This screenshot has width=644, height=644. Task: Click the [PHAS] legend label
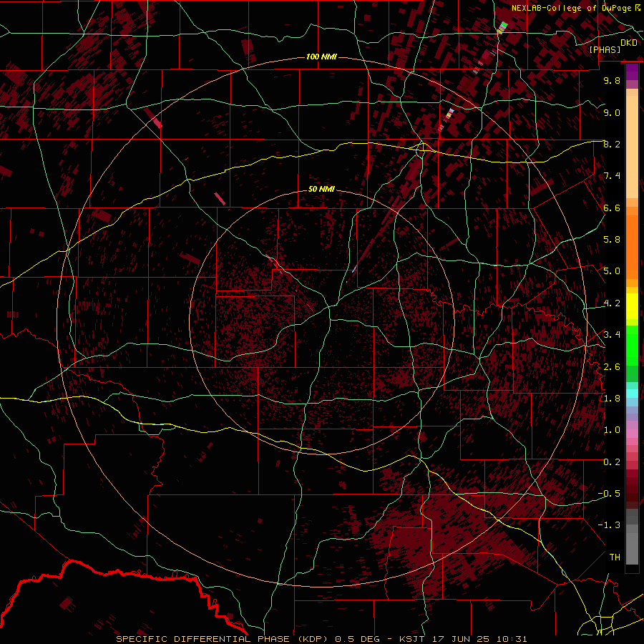(605, 50)
